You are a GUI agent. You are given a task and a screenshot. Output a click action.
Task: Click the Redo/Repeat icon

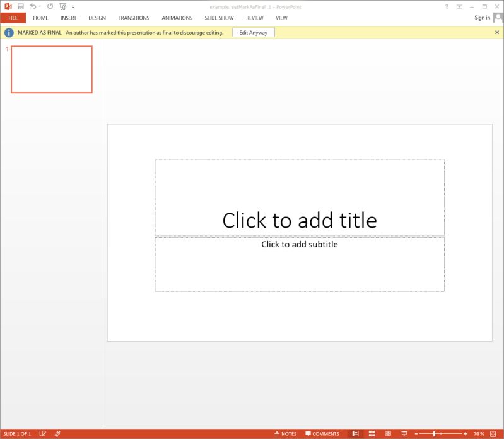pos(50,6)
